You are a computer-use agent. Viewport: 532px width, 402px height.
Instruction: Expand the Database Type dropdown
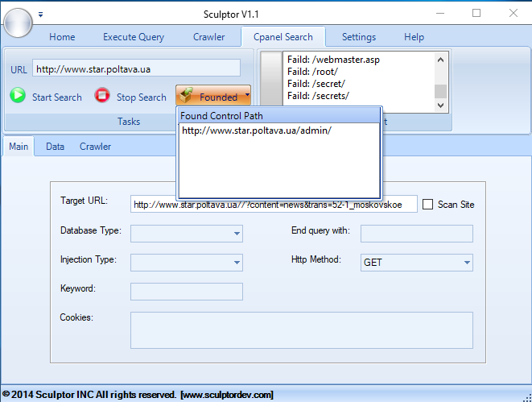237,234
